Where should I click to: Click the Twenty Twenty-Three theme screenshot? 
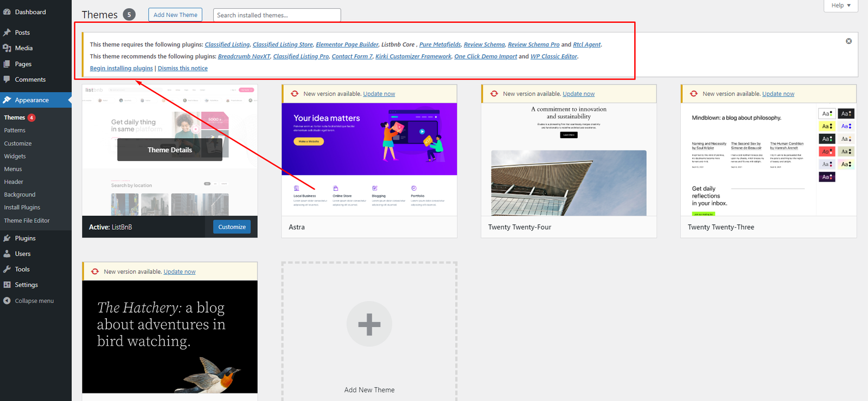coord(769,159)
